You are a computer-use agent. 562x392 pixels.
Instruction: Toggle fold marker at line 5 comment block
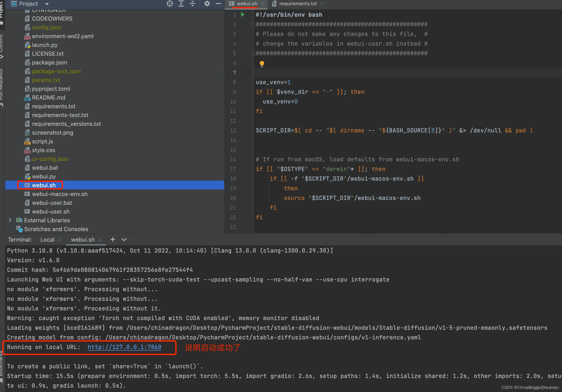pos(253,53)
